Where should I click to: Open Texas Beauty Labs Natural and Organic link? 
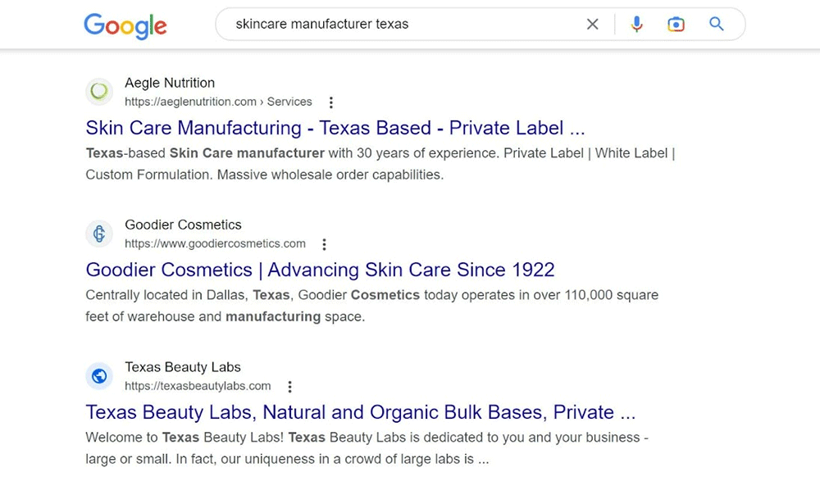click(x=360, y=411)
